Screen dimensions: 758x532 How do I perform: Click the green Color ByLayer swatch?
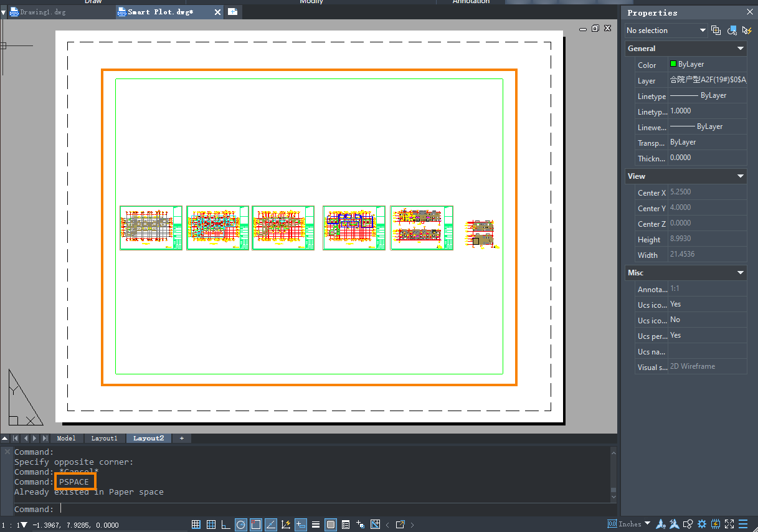[x=673, y=64]
